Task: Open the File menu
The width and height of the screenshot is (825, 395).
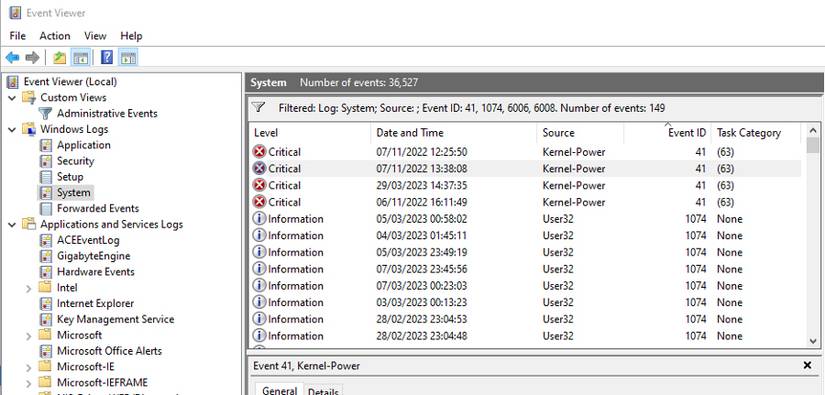Action: pos(17,36)
